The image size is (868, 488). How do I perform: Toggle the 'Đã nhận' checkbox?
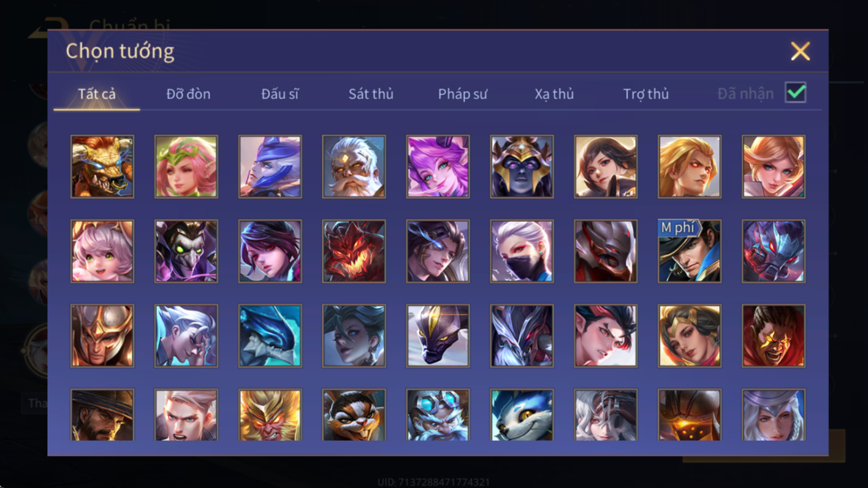[795, 93]
